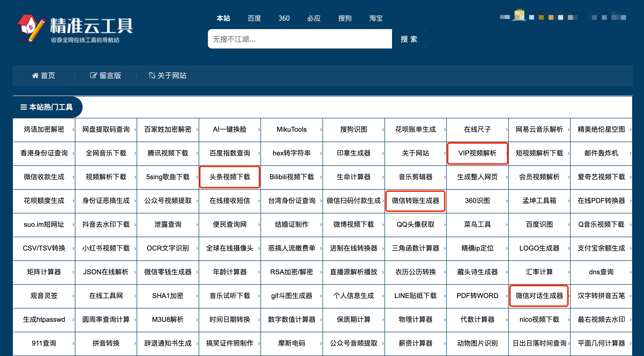The height and width of the screenshot is (356, 644).
Task: Click the edit icon beside 留言版
Action: tap(93, 75)
